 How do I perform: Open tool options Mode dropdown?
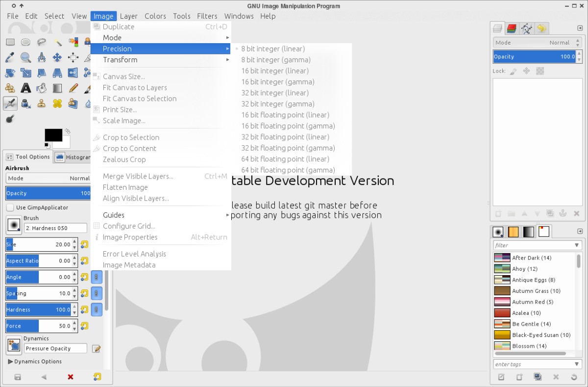48,178
